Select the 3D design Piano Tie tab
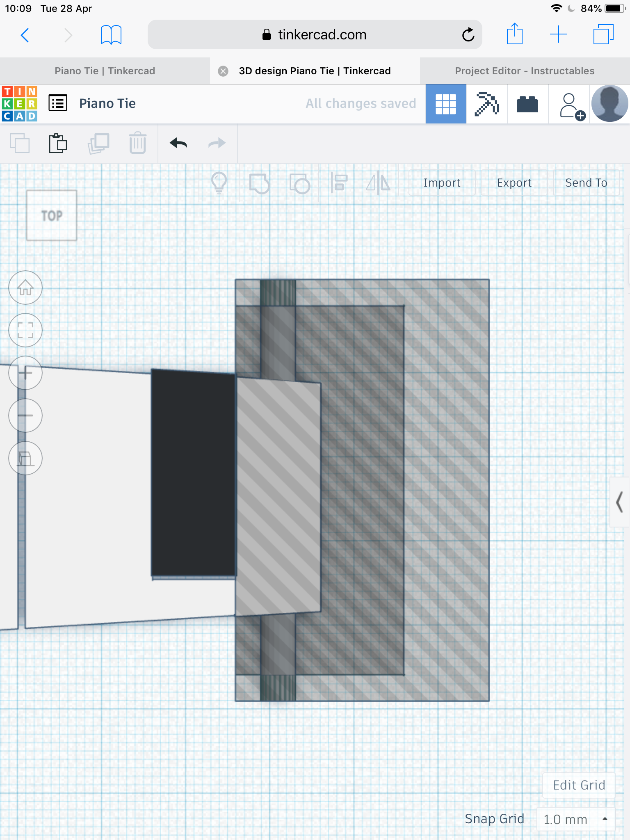 (x=315, y=71)
